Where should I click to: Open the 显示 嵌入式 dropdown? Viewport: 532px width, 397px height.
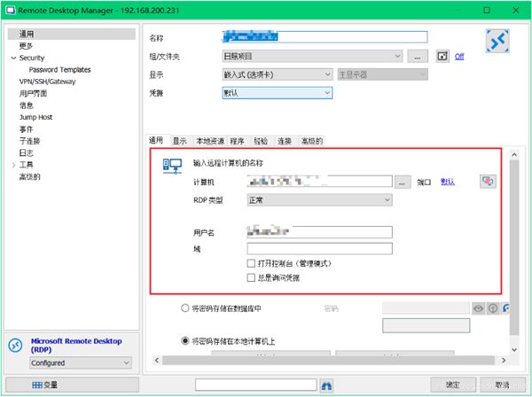278,74
